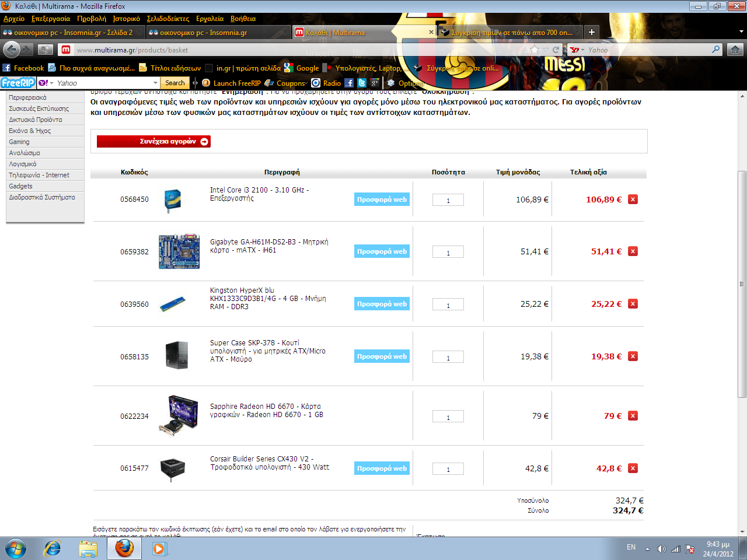Open the Εργαλεία menu
747x560 pixels.
(210, 19)
